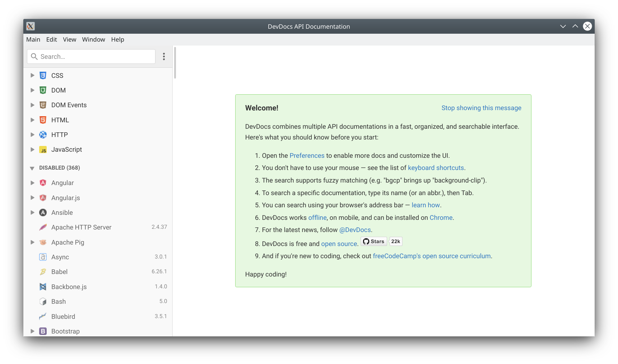Expand the DOM Events tree arrow
The image size is (618, 364).
click(32, 105)
